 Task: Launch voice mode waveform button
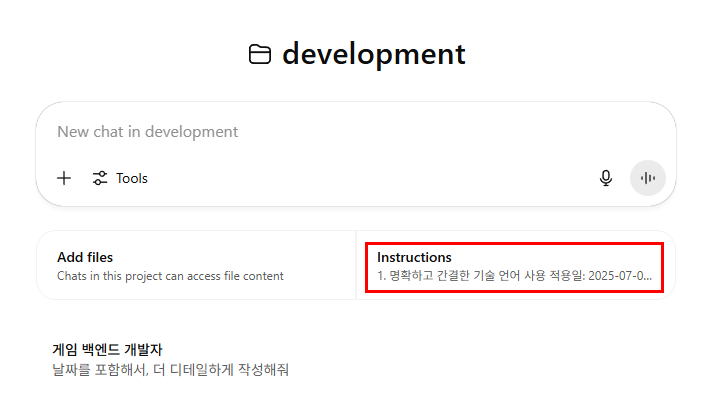(x=647, y=178)
